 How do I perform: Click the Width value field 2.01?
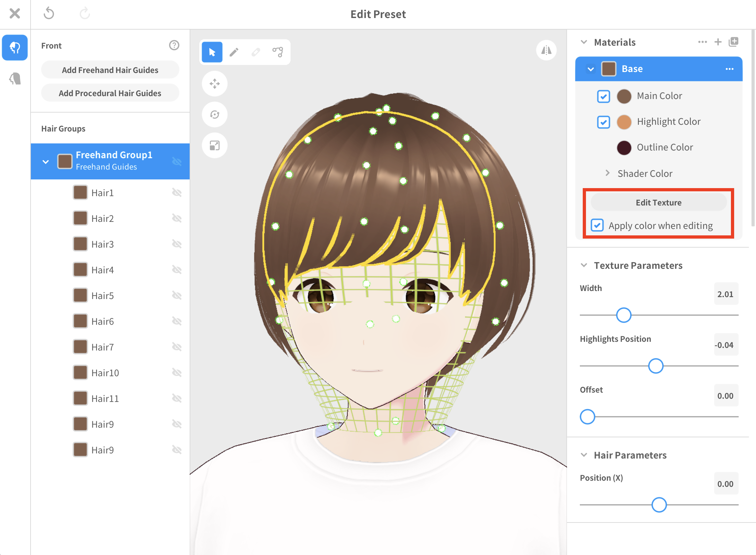726,294
